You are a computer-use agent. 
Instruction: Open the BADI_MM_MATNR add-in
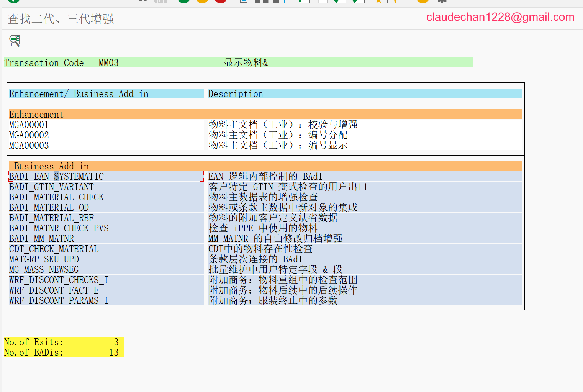click(41, 239)
